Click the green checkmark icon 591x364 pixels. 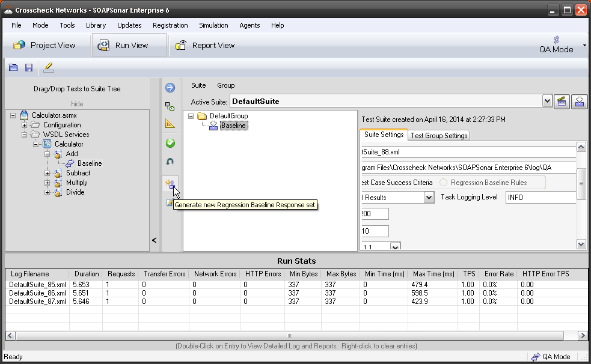(170, 143)
